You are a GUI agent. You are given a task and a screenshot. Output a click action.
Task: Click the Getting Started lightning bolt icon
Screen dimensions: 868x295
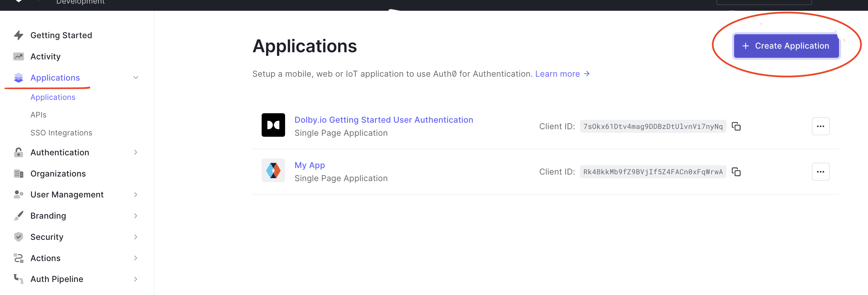pyautogui.click(x=19, y=35)
